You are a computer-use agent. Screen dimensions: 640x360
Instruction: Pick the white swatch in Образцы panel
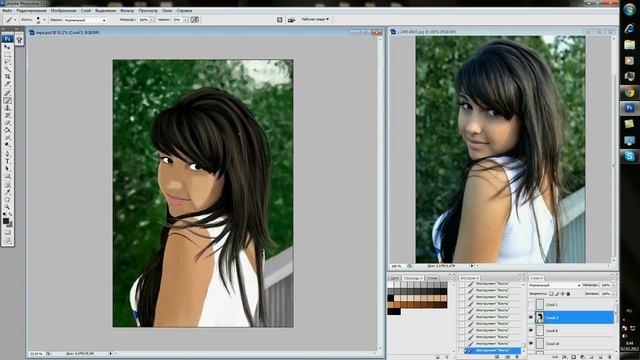(x=390, y=284)
